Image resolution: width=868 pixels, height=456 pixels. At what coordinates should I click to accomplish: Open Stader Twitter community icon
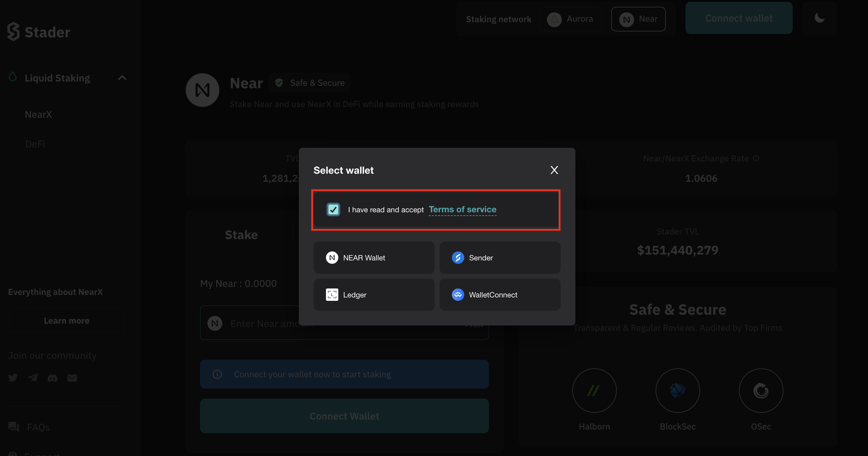point(13,378)
